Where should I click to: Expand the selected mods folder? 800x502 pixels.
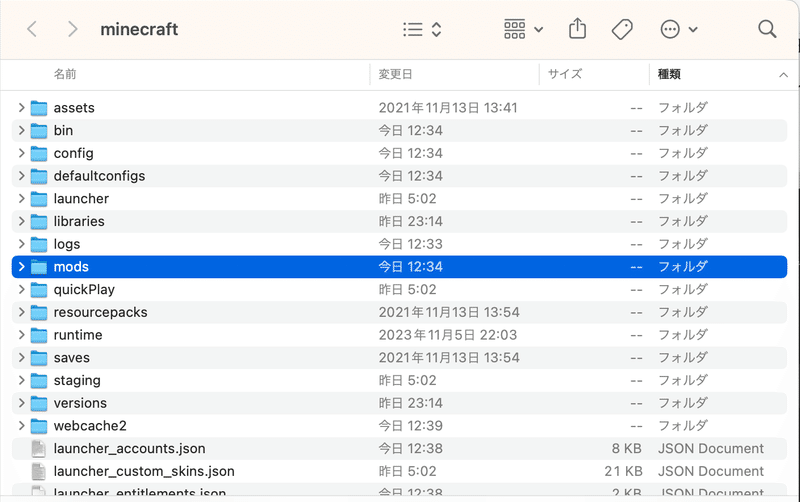(x=21, y=267)
